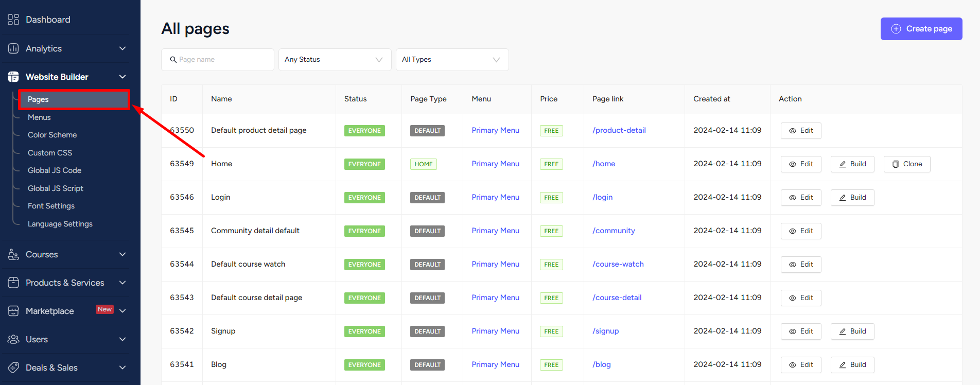Open the /signup page link
Viewport: 980px width, 385px height.
(605, 331)
